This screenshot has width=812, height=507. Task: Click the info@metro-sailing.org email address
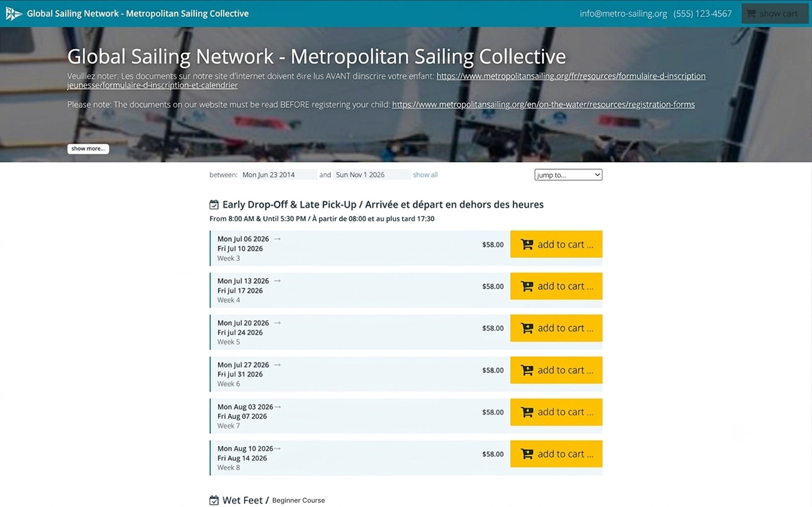point(623,14)
